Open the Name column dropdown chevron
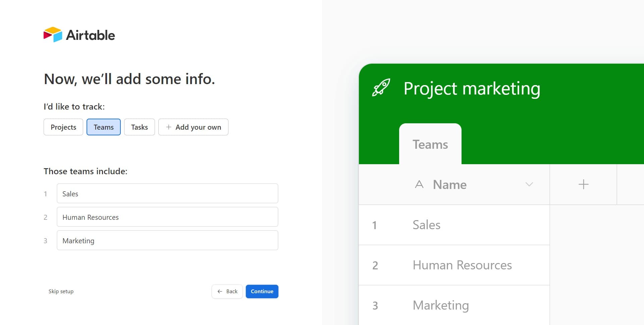The height and width of the screenshot is (325, 644). [x=529, y=184]
